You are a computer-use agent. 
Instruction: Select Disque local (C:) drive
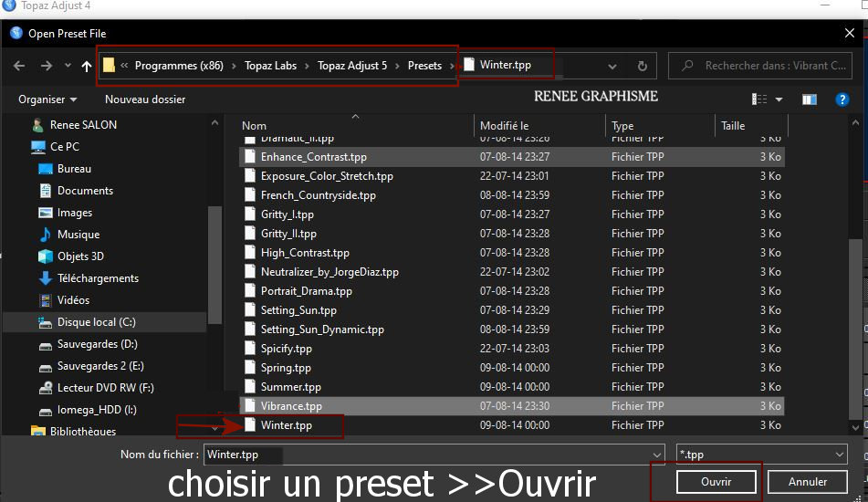[x=97, y=322]
